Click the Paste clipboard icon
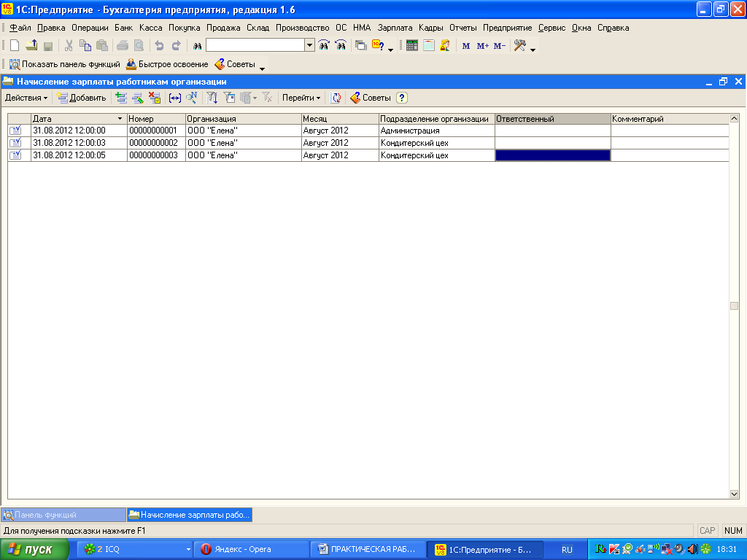 (x=102, y=46)
